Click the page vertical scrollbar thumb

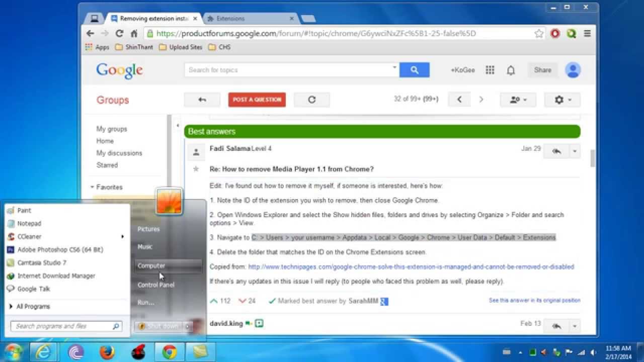(593, 158)
